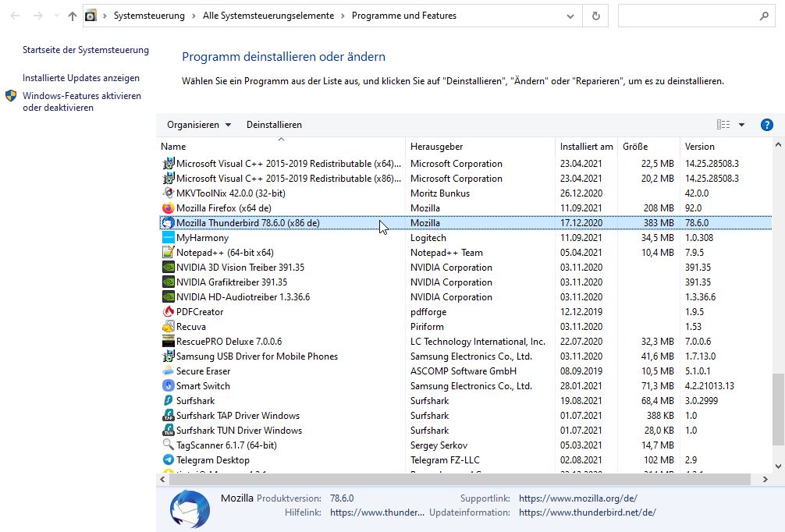Click the Smart Switch icon
Viewport: 785px width, 532px height.
pos(169,386)
